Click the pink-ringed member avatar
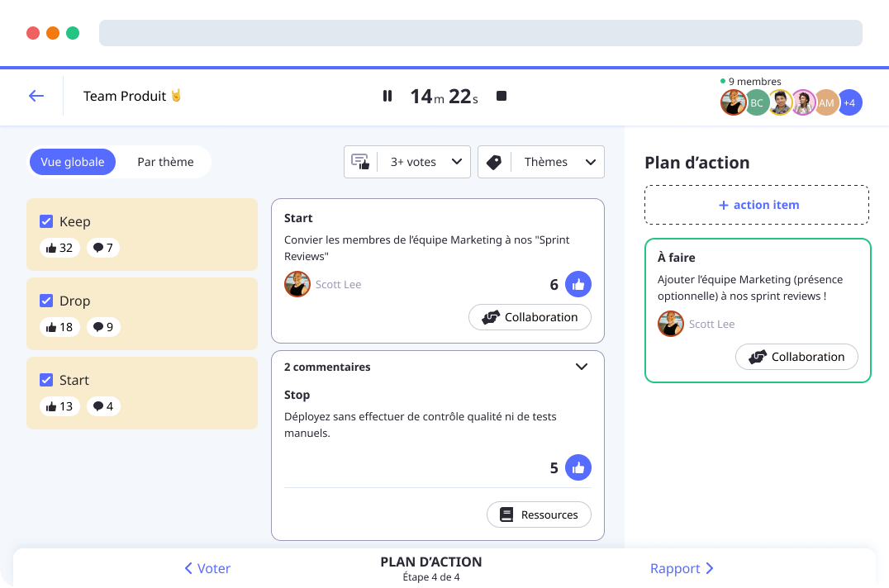 [x=803, y=102]
